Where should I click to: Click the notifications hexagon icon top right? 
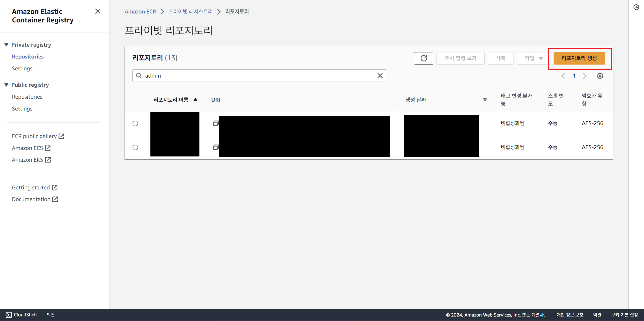[636, 8]
